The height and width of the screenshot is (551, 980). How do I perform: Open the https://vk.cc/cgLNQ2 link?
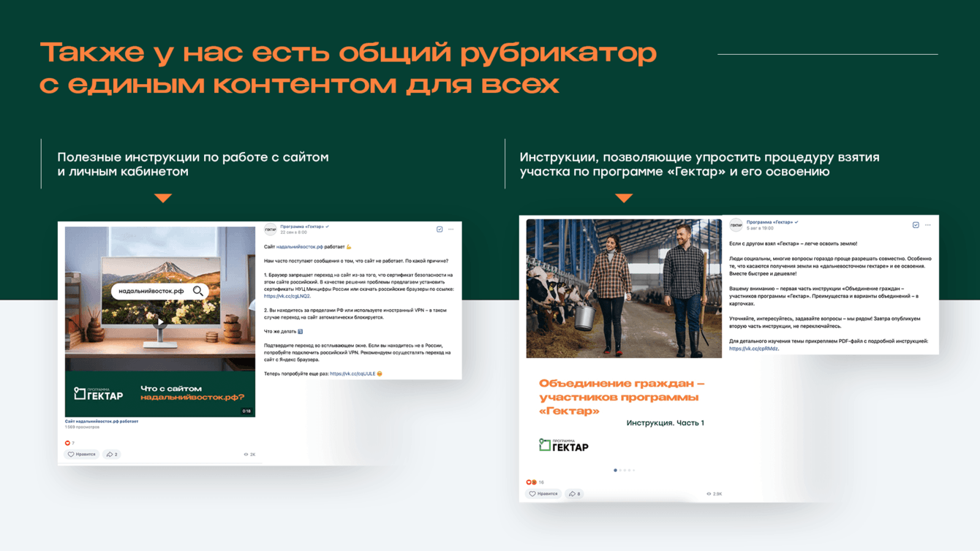click(x=287, y=296)
